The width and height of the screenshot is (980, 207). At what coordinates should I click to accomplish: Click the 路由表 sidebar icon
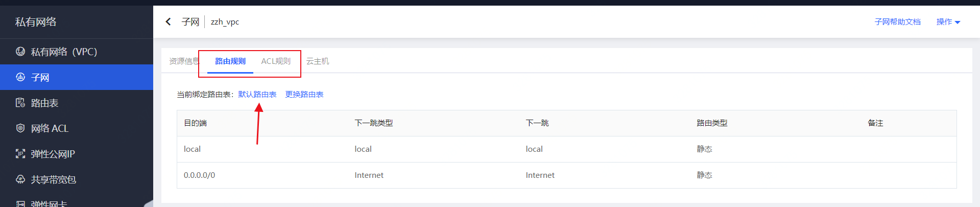[20, 103]
